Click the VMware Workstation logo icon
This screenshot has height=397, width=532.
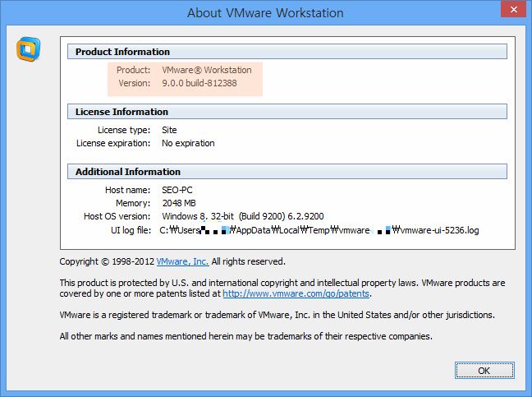click(29, 49)
